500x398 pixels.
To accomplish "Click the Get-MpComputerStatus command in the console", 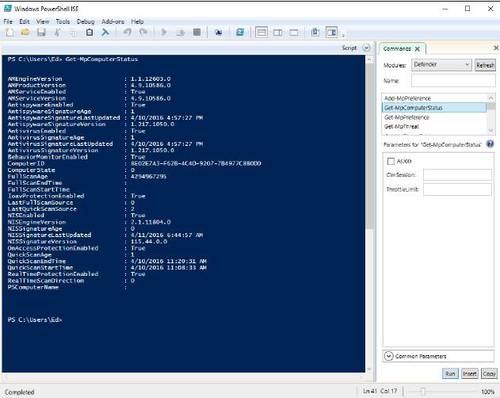I will pos(101,59).
